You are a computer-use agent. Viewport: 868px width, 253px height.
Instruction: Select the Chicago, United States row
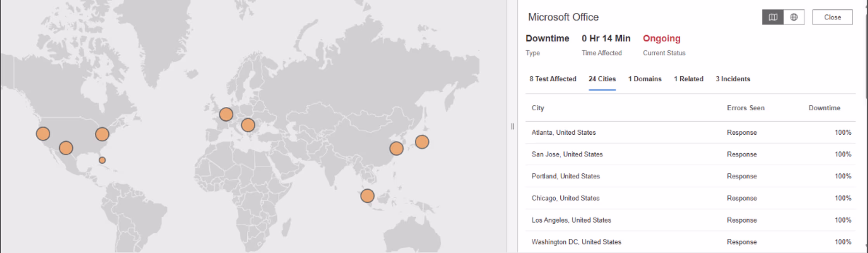point(690,198)
